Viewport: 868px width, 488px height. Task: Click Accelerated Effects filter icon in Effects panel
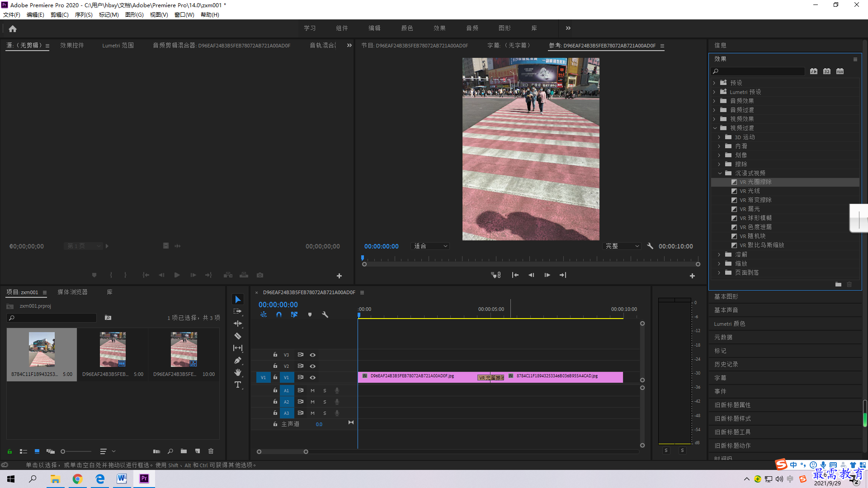tap(814, 71)
